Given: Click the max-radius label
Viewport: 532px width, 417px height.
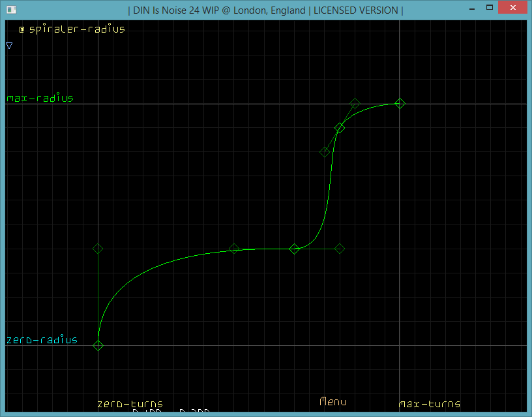Looking at the screenshot, I should tap(40, 99).
